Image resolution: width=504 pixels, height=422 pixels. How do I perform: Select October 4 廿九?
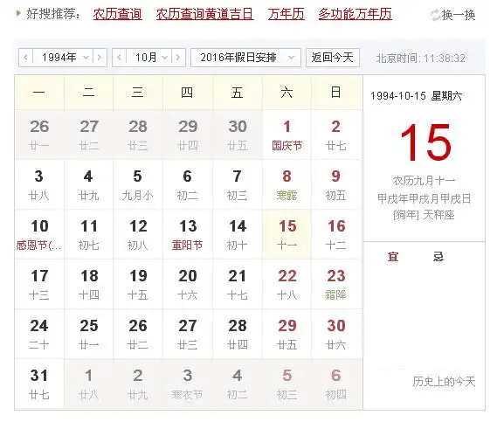89,185
